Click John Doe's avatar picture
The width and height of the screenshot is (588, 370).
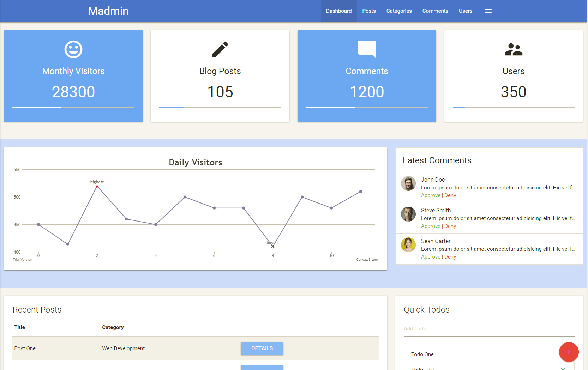click(408, 183)
